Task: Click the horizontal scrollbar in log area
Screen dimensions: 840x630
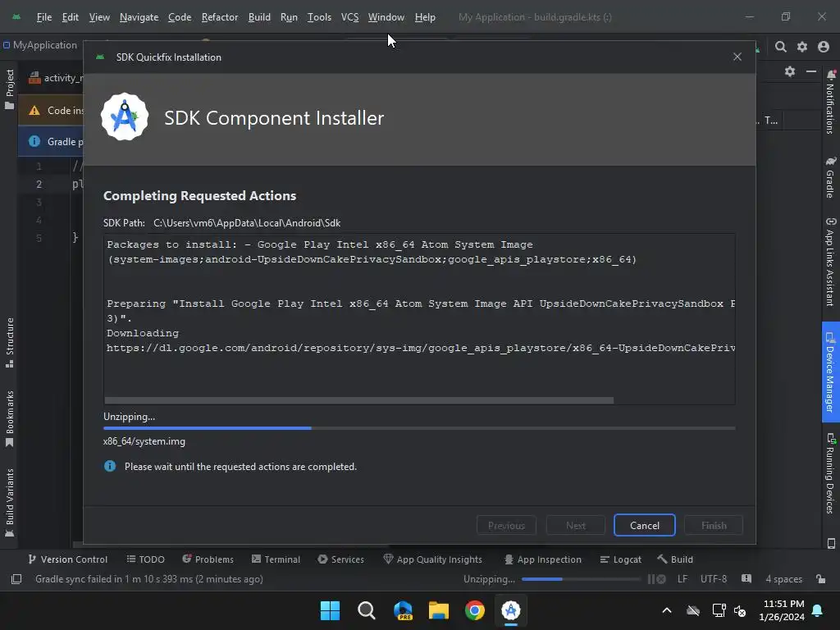Action: click(x=359, y=400)
